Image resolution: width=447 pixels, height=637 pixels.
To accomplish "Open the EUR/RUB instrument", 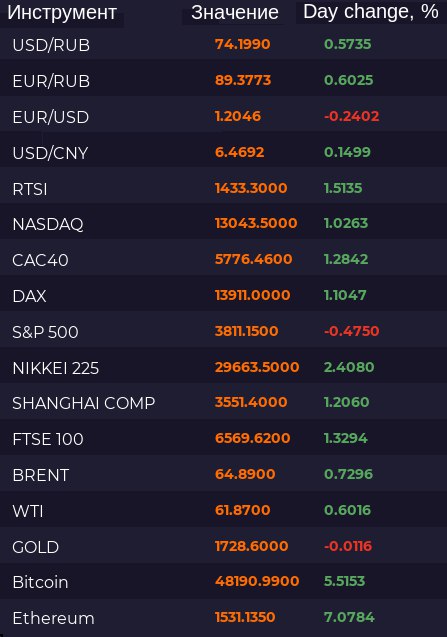I will [x=224, y=80].
